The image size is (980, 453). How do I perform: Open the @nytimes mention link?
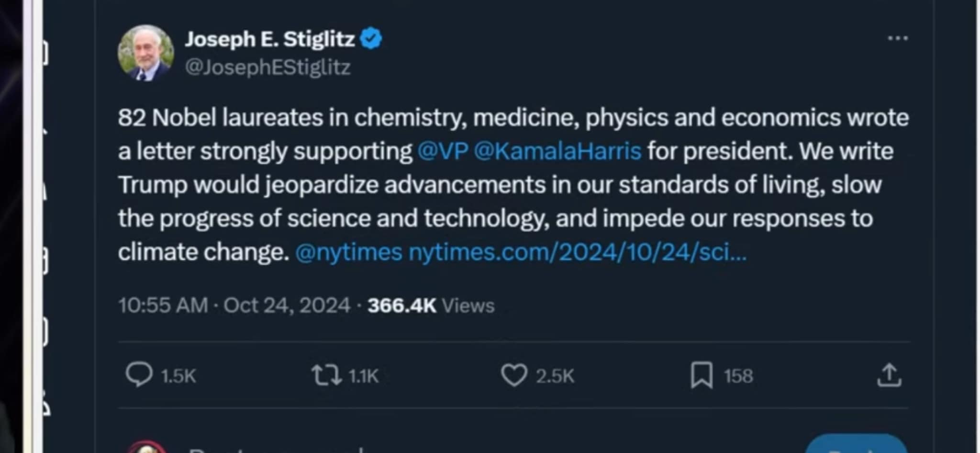click(x=348, y=252)
